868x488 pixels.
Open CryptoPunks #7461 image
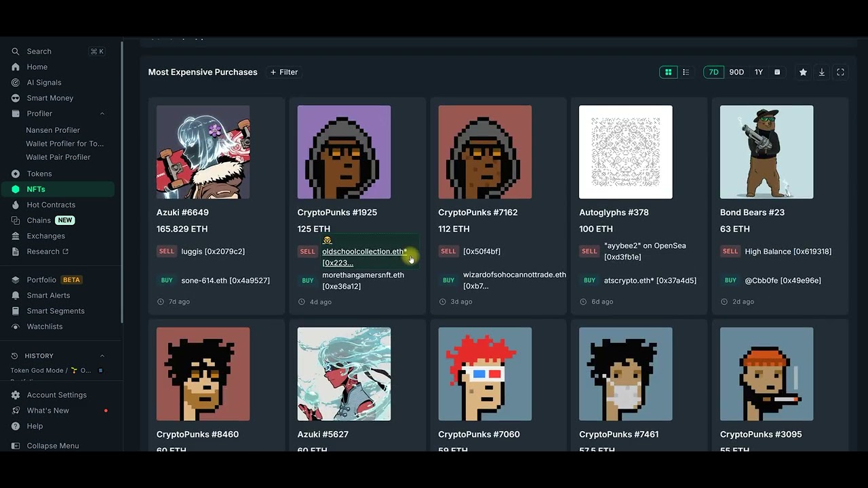coord(626,374)
